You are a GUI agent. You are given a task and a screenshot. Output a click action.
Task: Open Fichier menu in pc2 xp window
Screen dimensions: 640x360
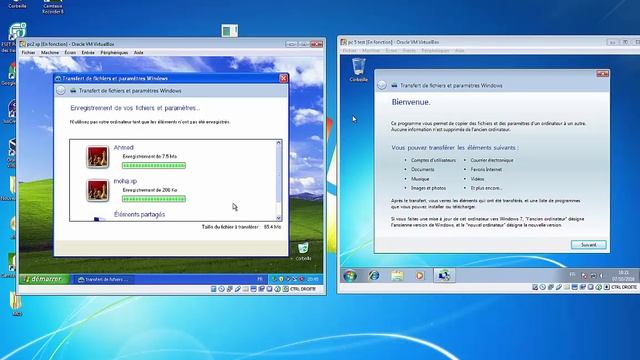click(28, 53)
